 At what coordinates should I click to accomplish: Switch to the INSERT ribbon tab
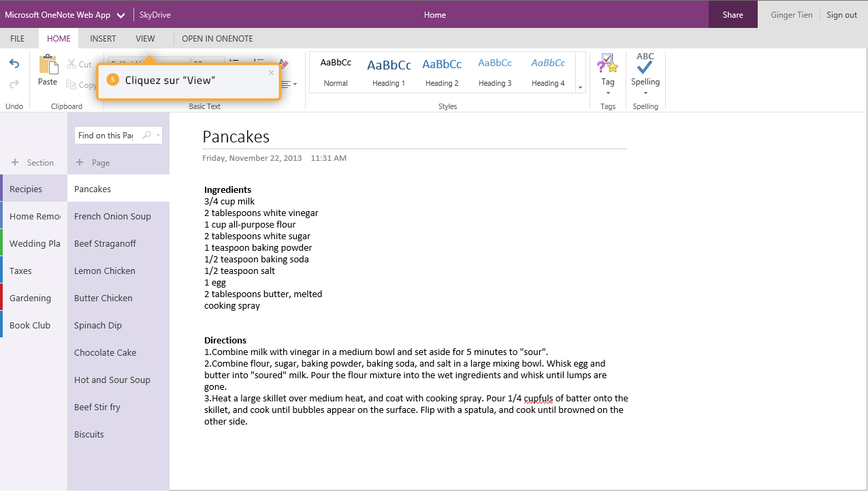[103, 38]
